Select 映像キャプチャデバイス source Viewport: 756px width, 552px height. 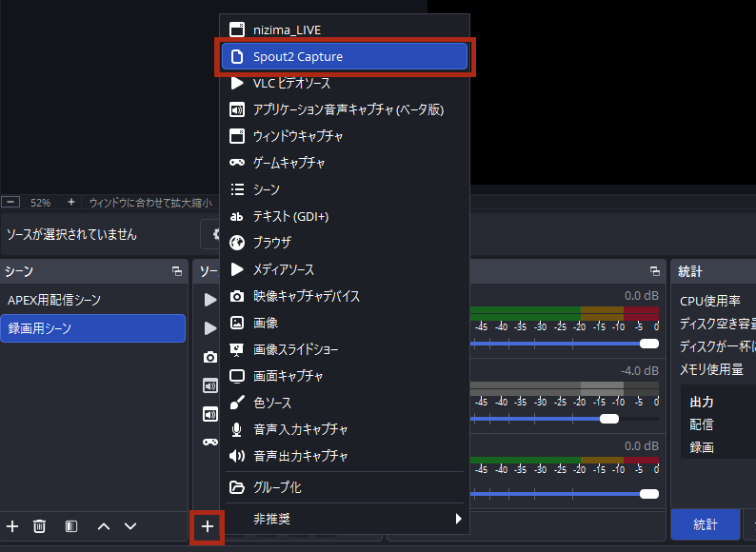tap(345, 296)
